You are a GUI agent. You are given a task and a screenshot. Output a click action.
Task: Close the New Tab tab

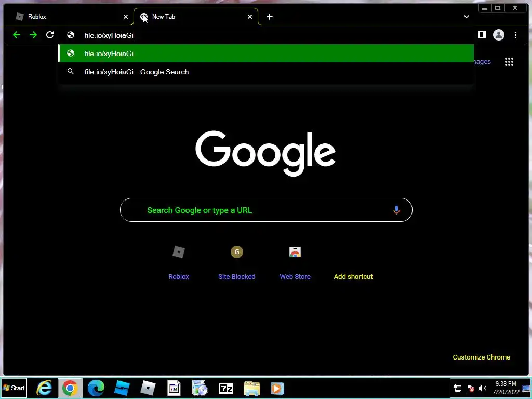click(250, 17)
